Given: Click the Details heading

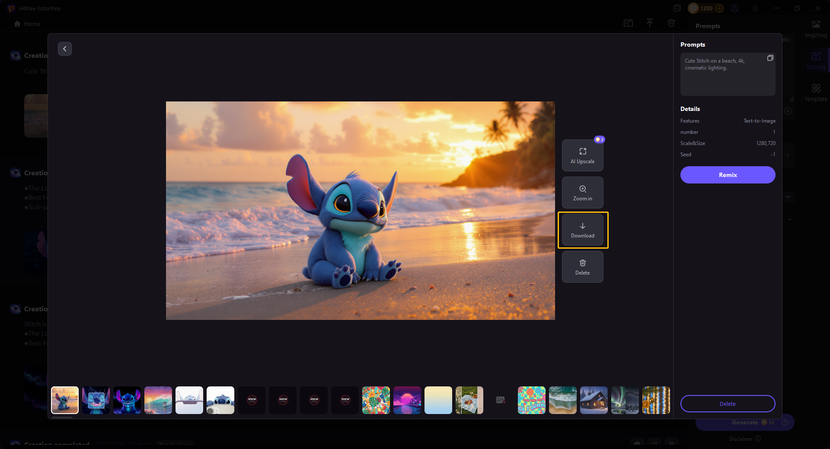Looking at the screenshot, I should click(690, 109).
